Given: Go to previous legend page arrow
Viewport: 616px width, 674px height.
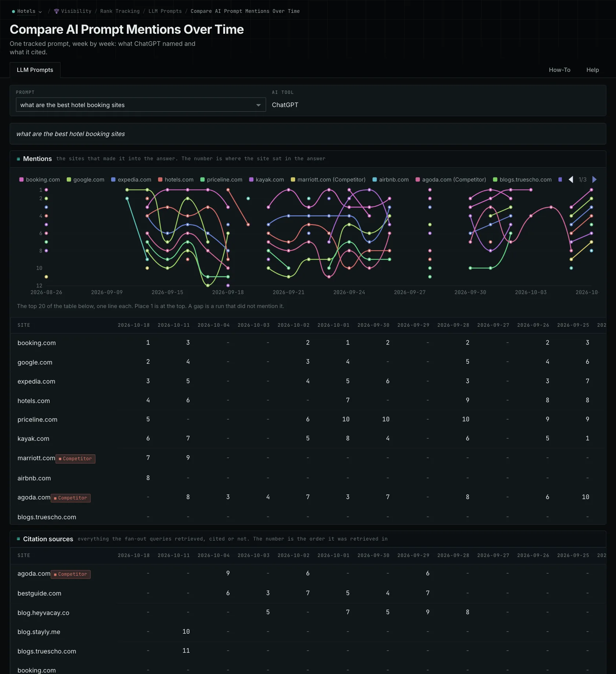Looking at the screenshot, I should (571, 180).
